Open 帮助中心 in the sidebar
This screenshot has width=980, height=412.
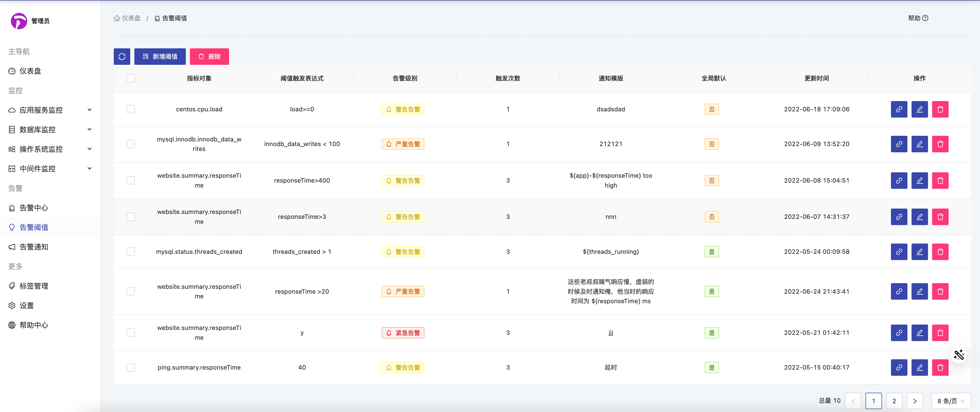50,325
